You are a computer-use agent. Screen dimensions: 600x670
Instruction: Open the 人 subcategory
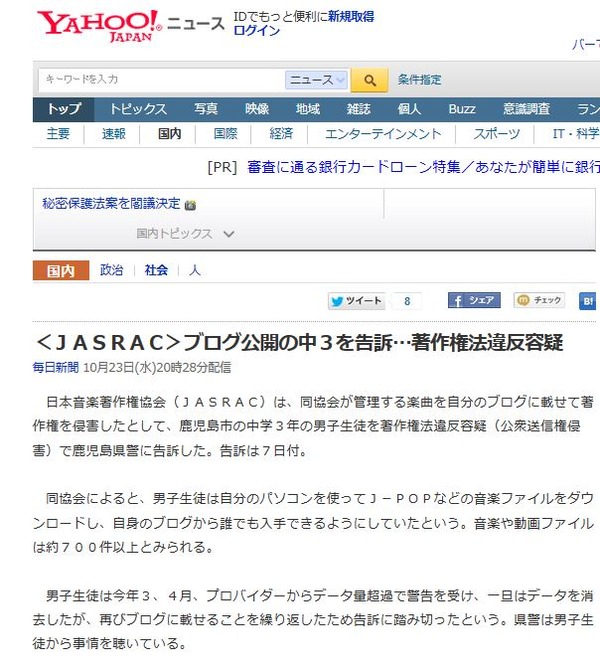pyautogui.click(x=195, y=270)
